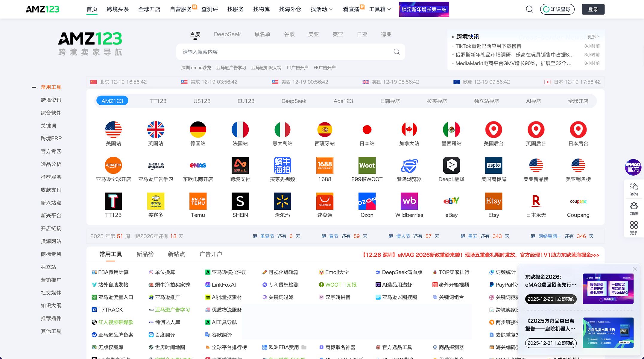Open the Wildberries icon
This screenshot has width=644, height=359.
[x=409, y=201]
